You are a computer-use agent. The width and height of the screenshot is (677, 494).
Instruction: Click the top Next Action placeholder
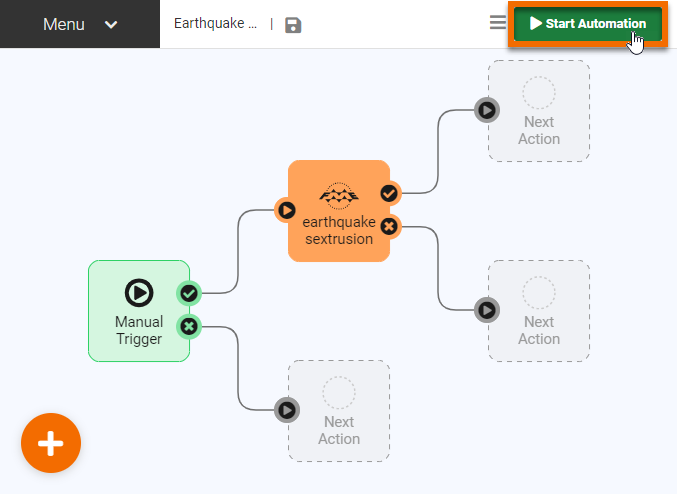click(x=539, y=111)
